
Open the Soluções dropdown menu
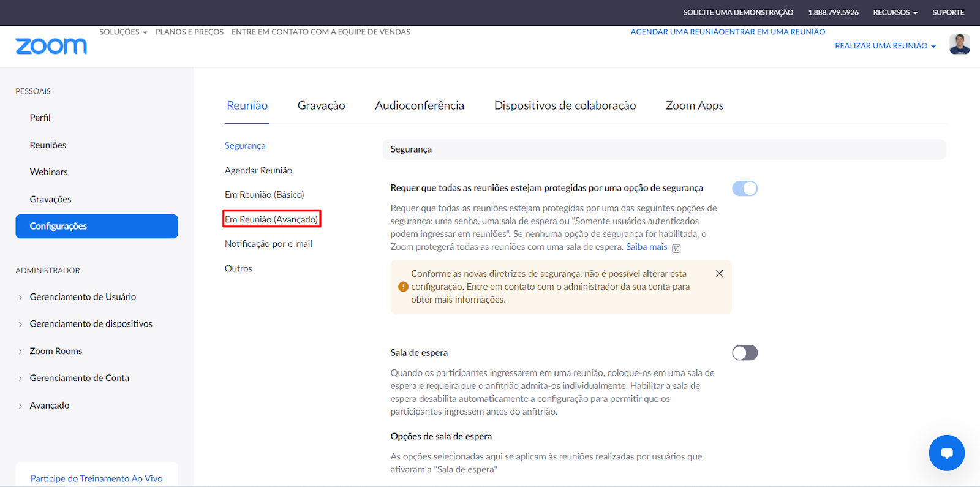(123, 32)
